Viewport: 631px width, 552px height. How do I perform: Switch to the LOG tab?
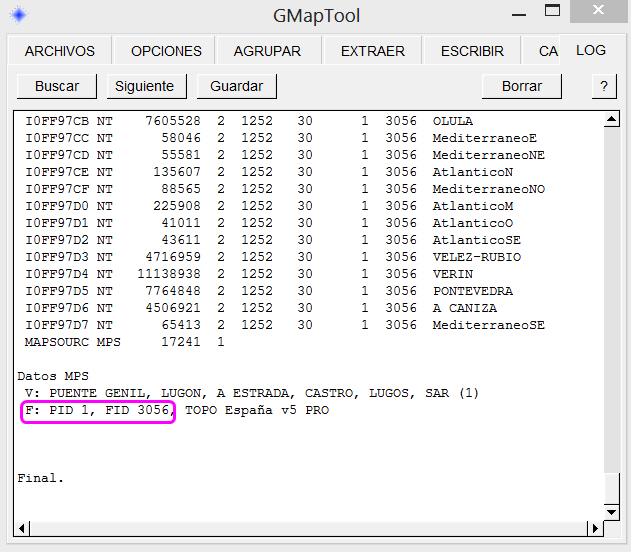coord(591,50)
